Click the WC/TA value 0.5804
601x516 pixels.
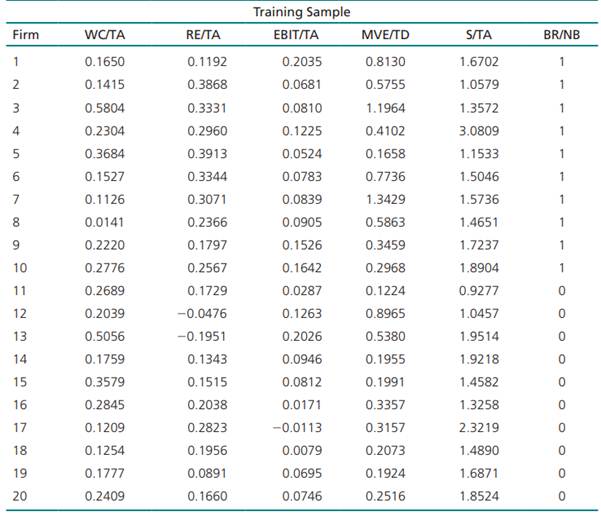click(x=106, y=108)
